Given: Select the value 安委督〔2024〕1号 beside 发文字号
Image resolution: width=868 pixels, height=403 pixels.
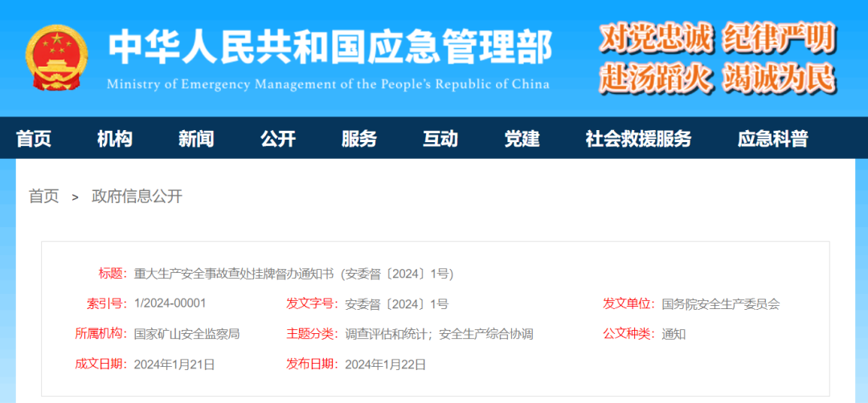Looking at the screenshot, I should pyautogui.click(x=396, y=304).
